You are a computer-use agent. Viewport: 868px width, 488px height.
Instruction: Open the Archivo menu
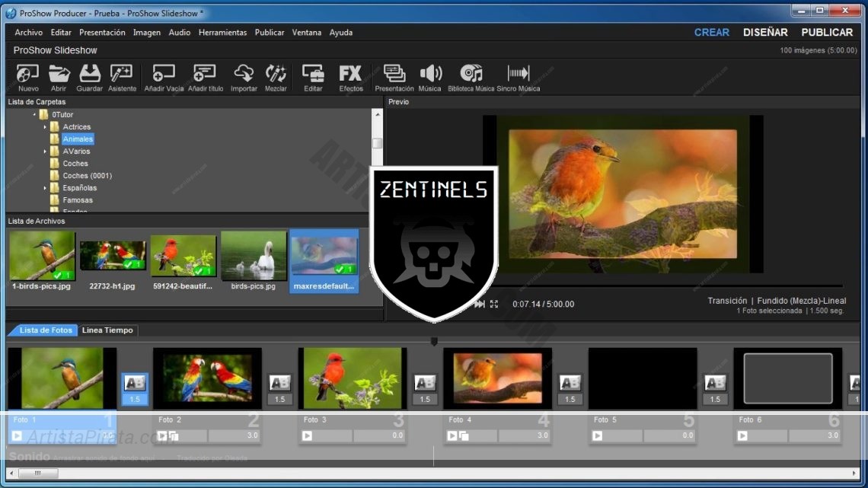point(28,33)
